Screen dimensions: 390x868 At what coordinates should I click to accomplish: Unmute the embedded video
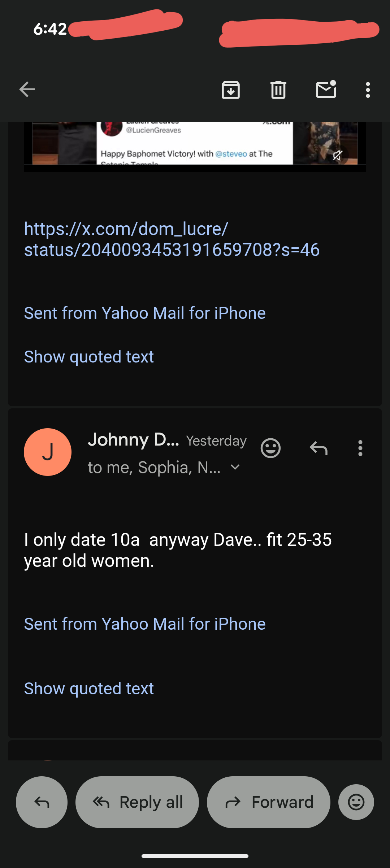click(338, 155)
